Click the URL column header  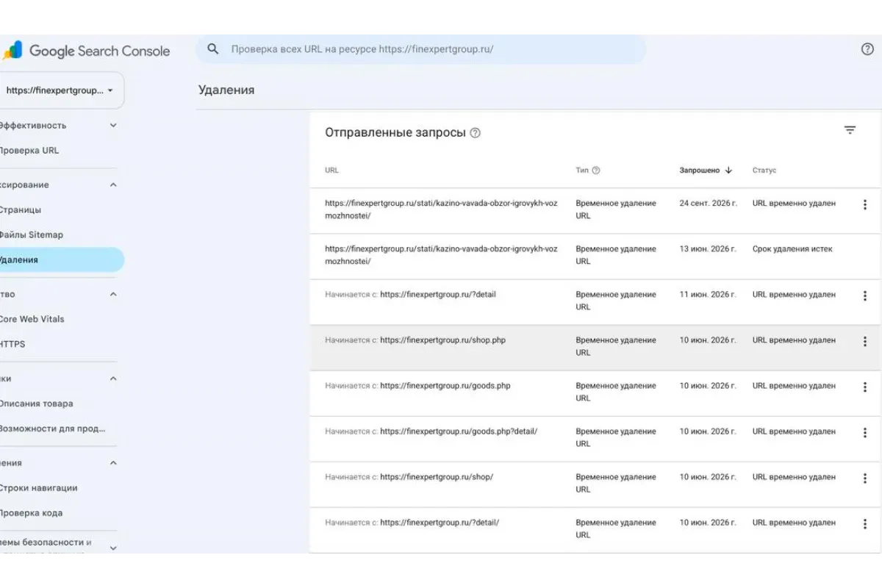coord(331,171)
